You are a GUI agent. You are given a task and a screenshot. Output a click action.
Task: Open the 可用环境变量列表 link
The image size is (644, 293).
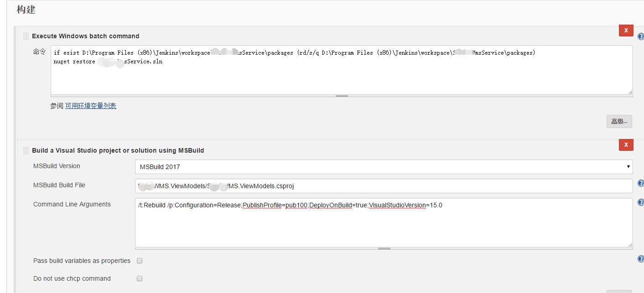pos(91,106)
